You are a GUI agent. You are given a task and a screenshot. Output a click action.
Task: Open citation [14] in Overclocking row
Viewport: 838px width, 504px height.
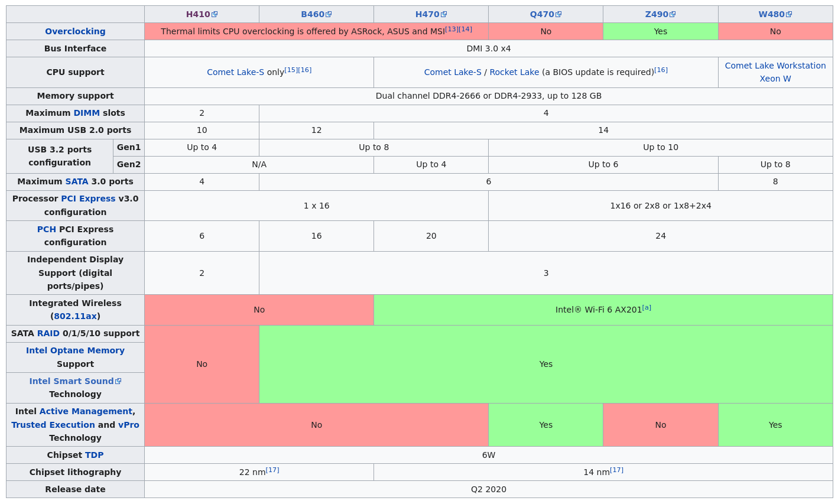(465, 29)
